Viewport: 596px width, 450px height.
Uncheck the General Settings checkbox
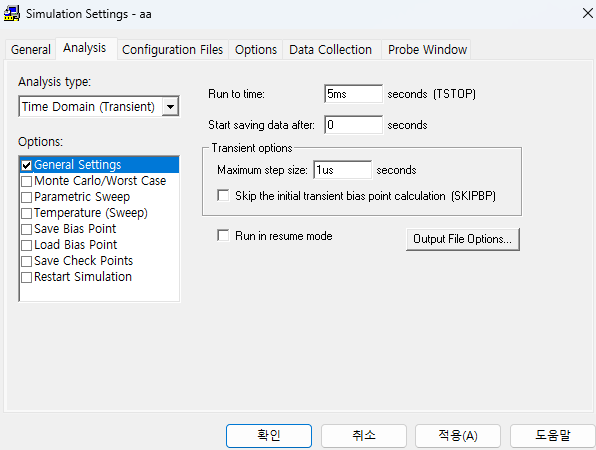coord(27,165)
